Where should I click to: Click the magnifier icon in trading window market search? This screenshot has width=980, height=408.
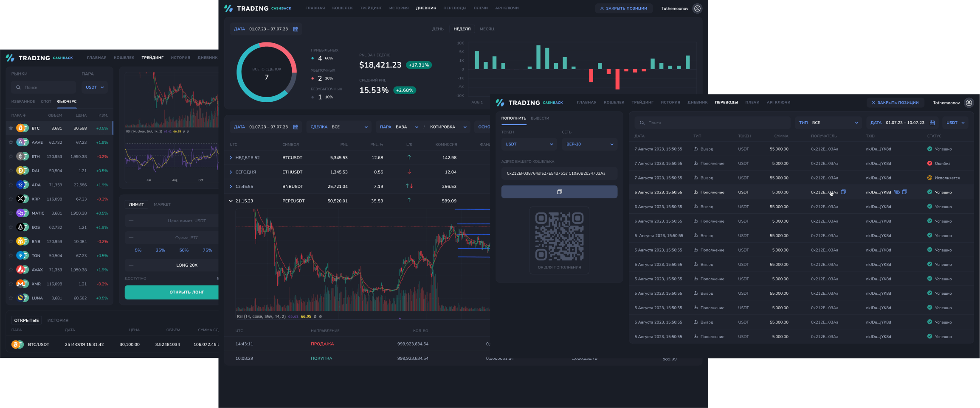[18, 87]
